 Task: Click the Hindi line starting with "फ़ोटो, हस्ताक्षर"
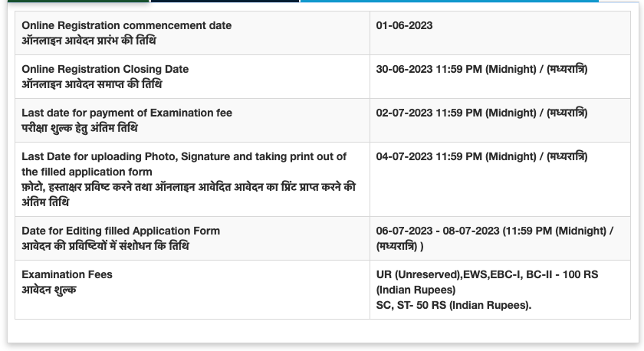[x=188, y=187]
